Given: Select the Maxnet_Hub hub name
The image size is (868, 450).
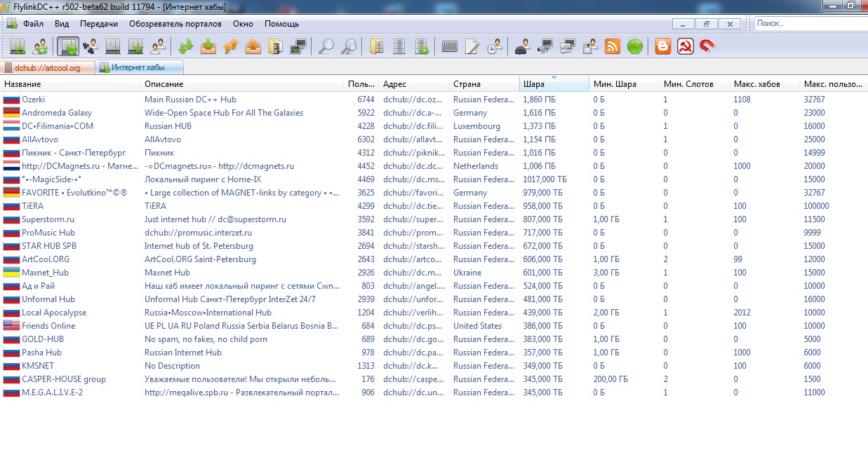Looking at the screenshot, I should tap(46, 273).
